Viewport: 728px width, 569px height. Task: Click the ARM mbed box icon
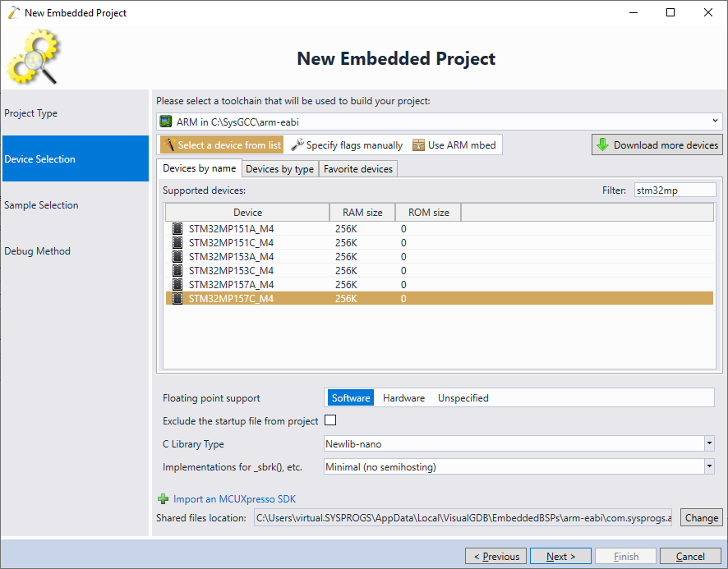tap(418, 145)
